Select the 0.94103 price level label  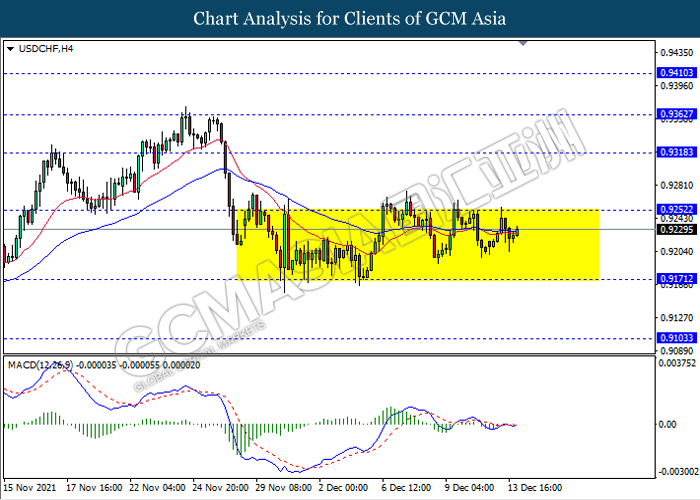[677, 73]
